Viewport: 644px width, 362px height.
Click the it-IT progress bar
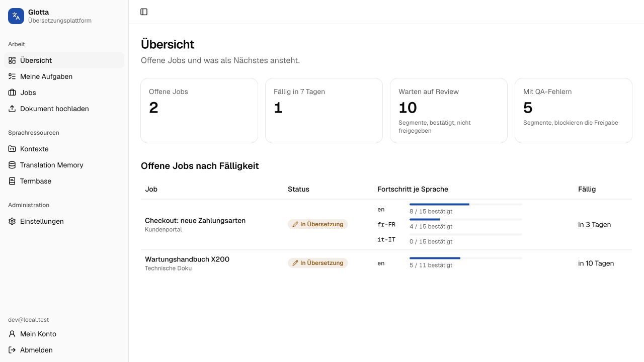pyautogui.click(x=466, y=235)
